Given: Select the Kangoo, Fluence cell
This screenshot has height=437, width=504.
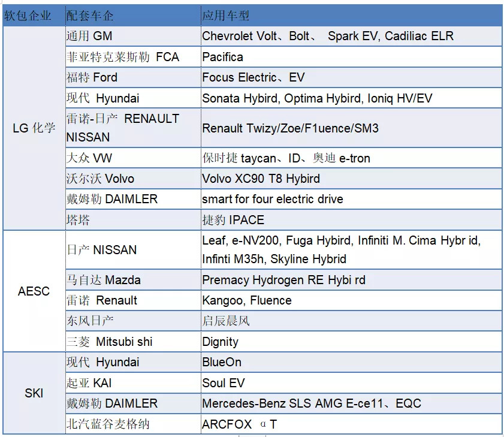Looking at the screenshot, I should [351, 300].
